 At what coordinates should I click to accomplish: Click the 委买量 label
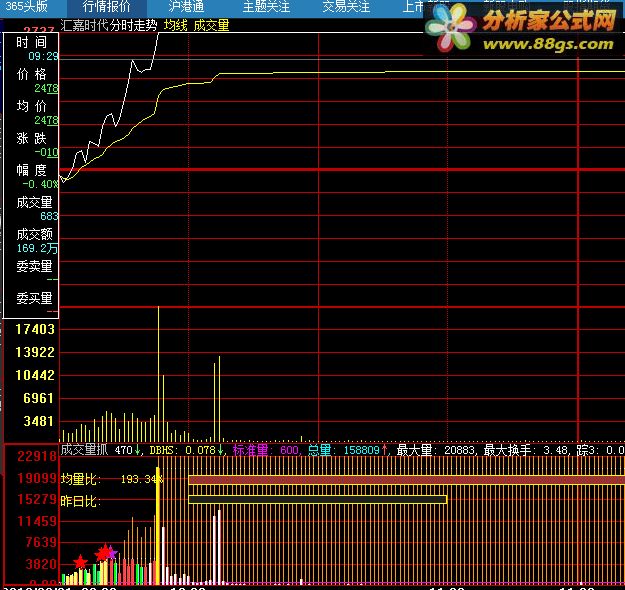tap(34, 298)
